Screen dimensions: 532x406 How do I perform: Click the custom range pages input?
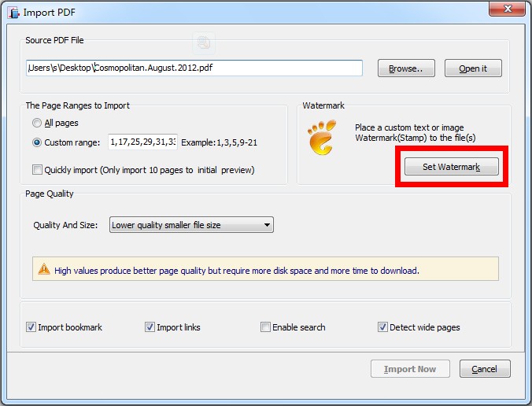coord(143,142)
